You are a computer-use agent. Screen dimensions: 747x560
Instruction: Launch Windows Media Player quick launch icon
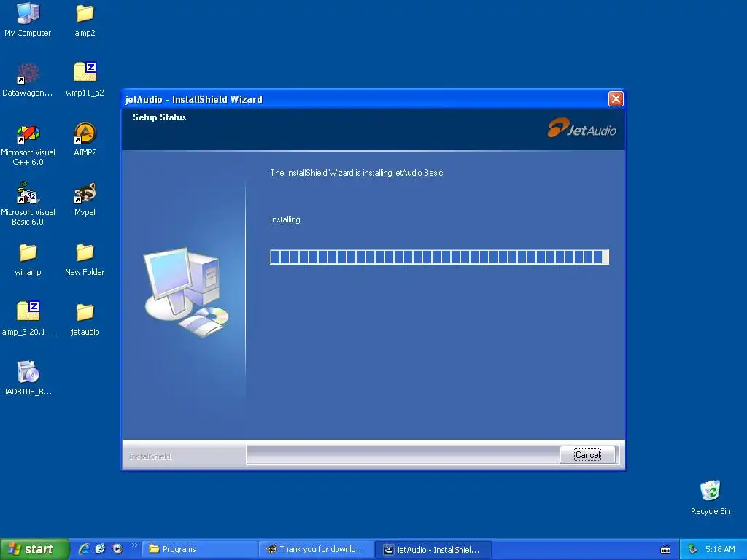117,549
